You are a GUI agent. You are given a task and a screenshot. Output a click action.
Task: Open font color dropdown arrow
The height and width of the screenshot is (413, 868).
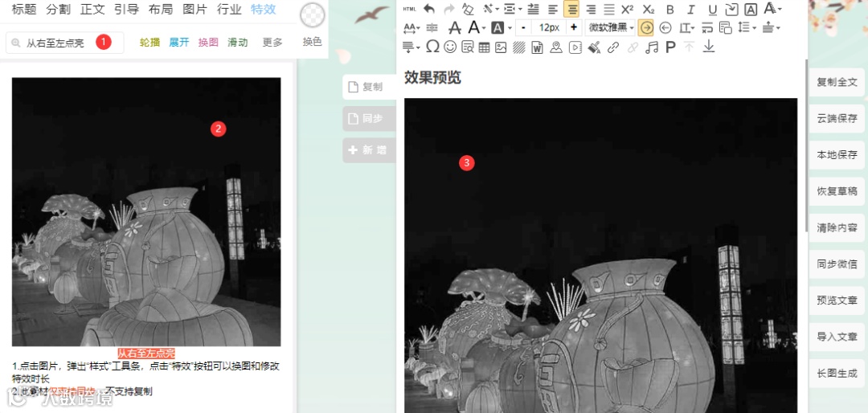[x=484, y=27]
